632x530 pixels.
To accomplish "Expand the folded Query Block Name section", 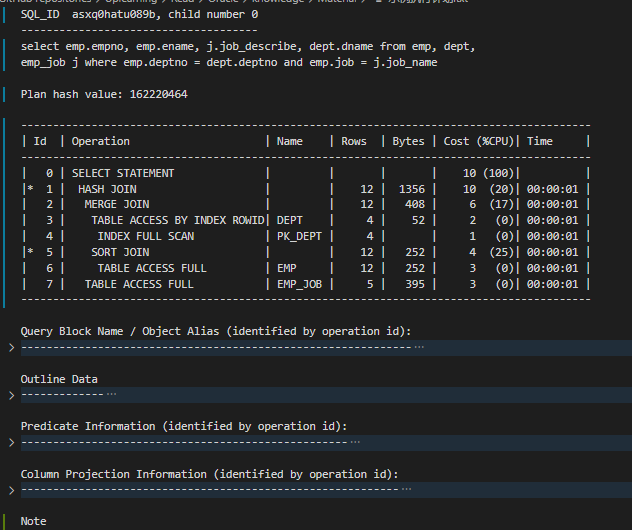I will pos(11,347).
